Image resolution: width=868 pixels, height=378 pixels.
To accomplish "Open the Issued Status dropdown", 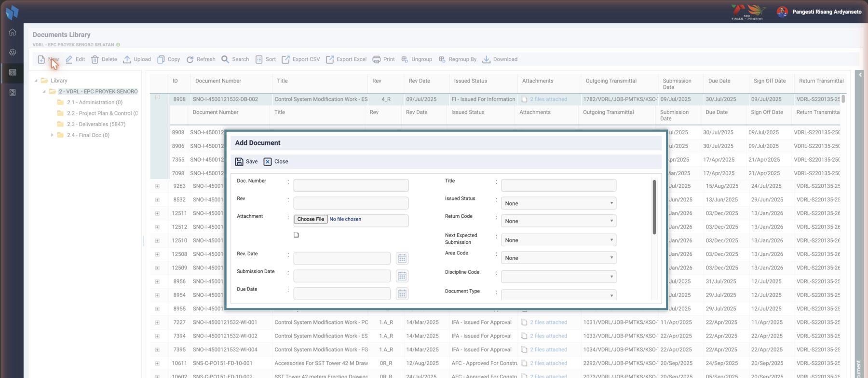I will [558, 203].
